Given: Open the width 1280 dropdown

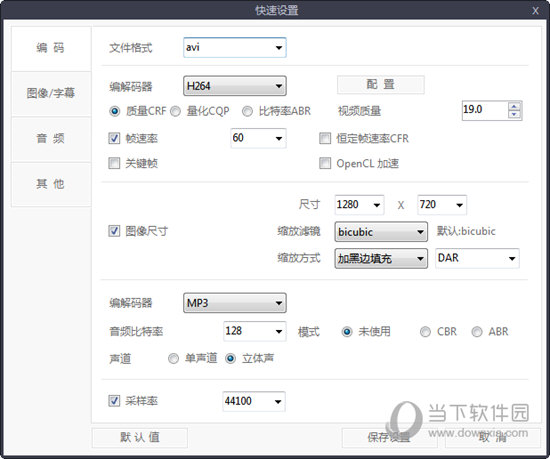Looking at the screenshot, I should (x=359, y=205).
